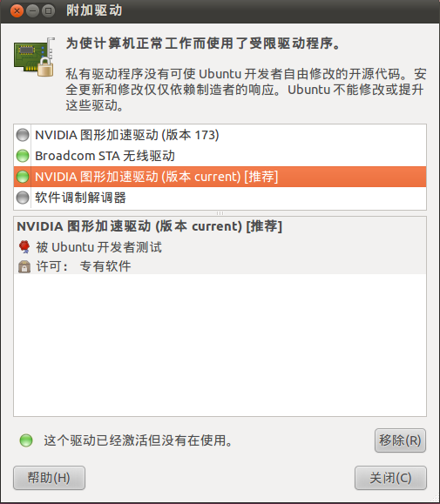
Task: Click green indicator next to 这个驱动已经激活 message
Action: coord(26,440)
